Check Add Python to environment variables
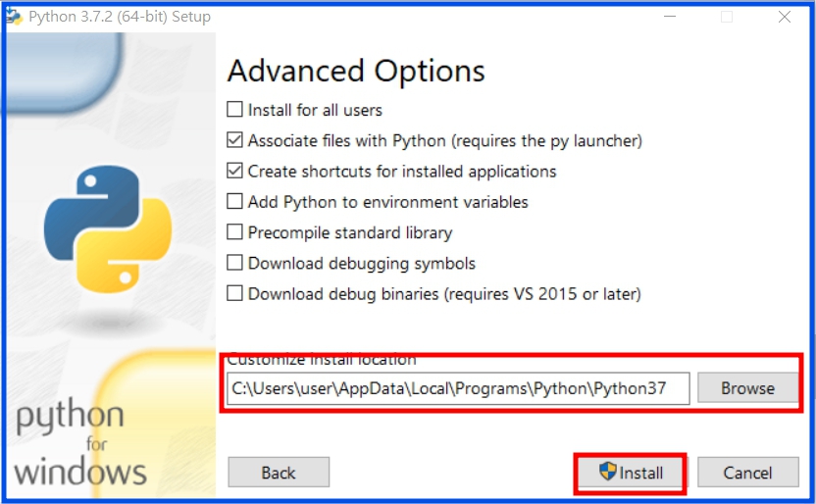This screenshot has width=816, height=504. tap(234, 201)
